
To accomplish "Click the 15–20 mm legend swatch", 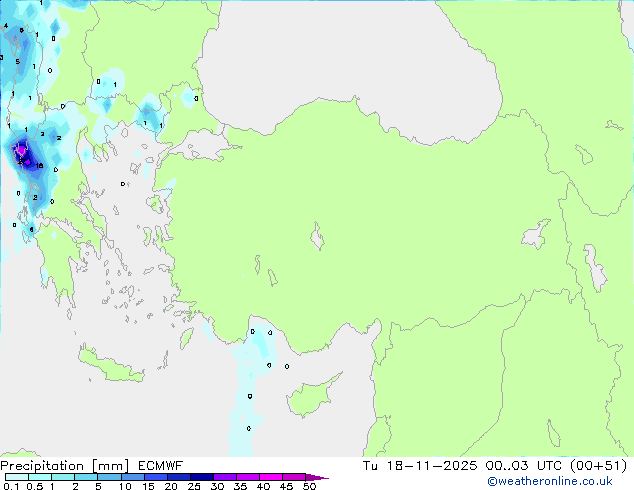I will (155, 477).
